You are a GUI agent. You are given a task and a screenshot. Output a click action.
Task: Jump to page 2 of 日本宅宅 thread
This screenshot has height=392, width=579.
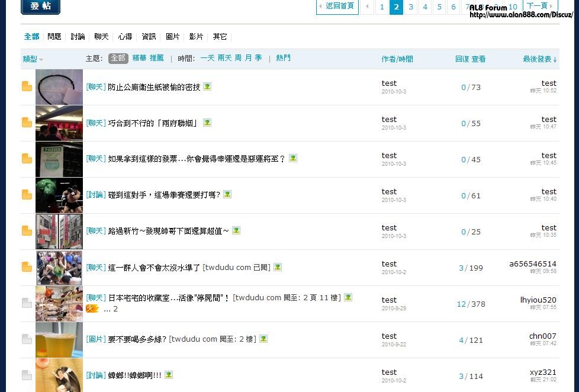pos(115,309)
